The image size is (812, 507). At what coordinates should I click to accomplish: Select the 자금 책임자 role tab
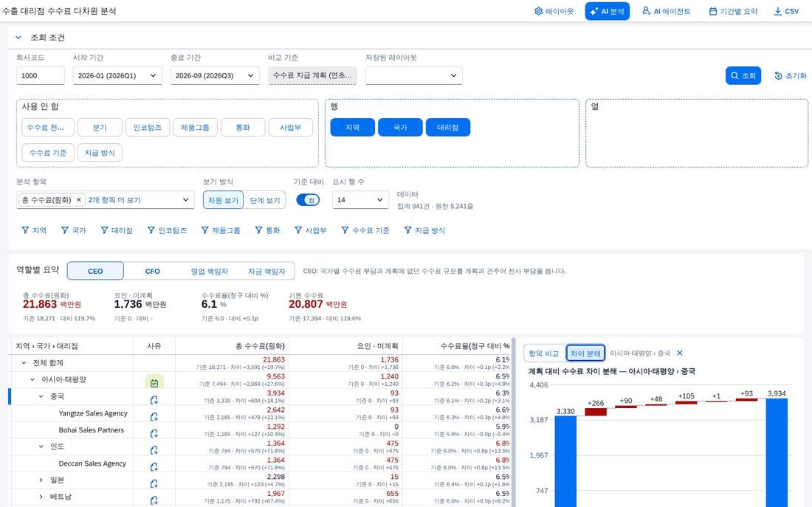pos(266,271)
